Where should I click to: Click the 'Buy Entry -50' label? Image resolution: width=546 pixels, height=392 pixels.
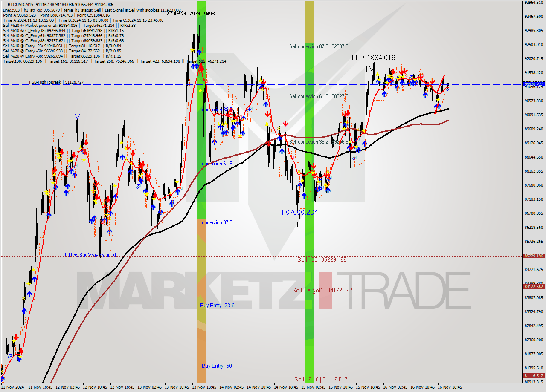click(x=217, y=366)
